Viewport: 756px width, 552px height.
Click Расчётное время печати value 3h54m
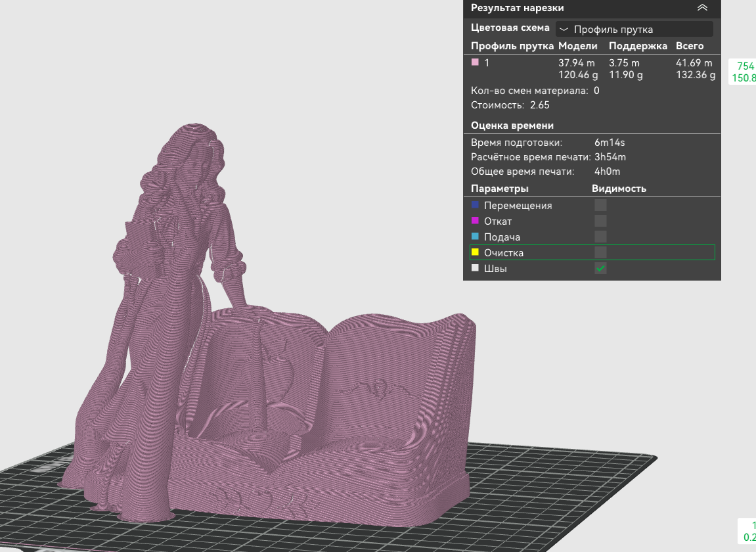pyautogui.click(x=610, y=157)
